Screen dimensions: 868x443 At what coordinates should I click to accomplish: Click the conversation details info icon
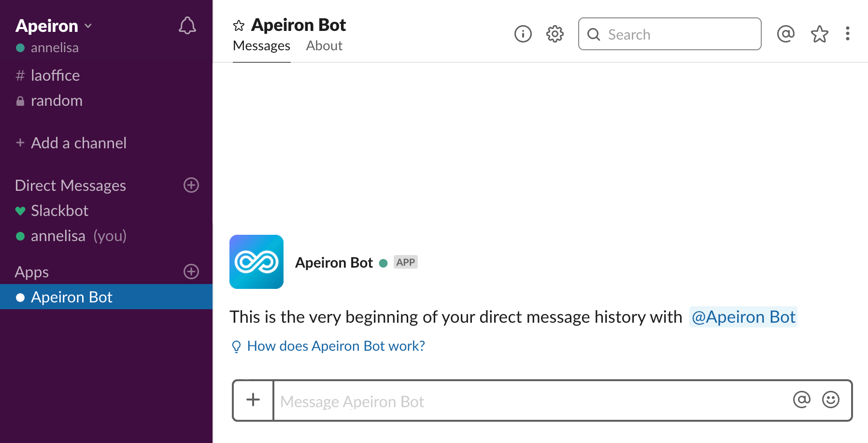(523, 34)
